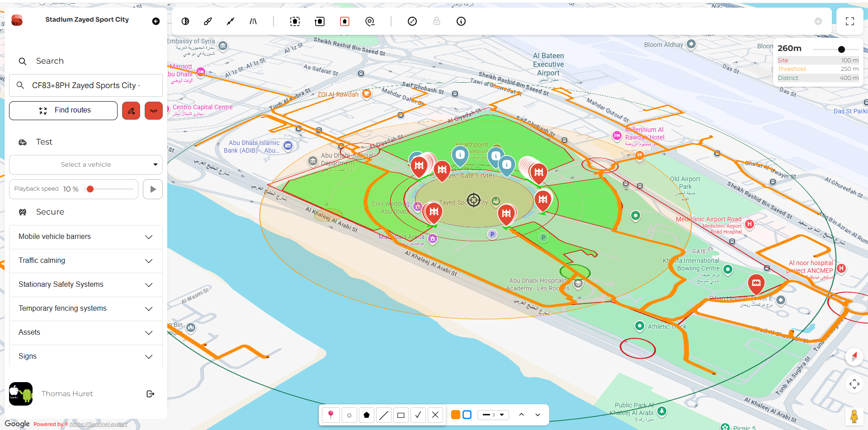Expand the Signs section

pyautogui.click(x=86, y=356)
